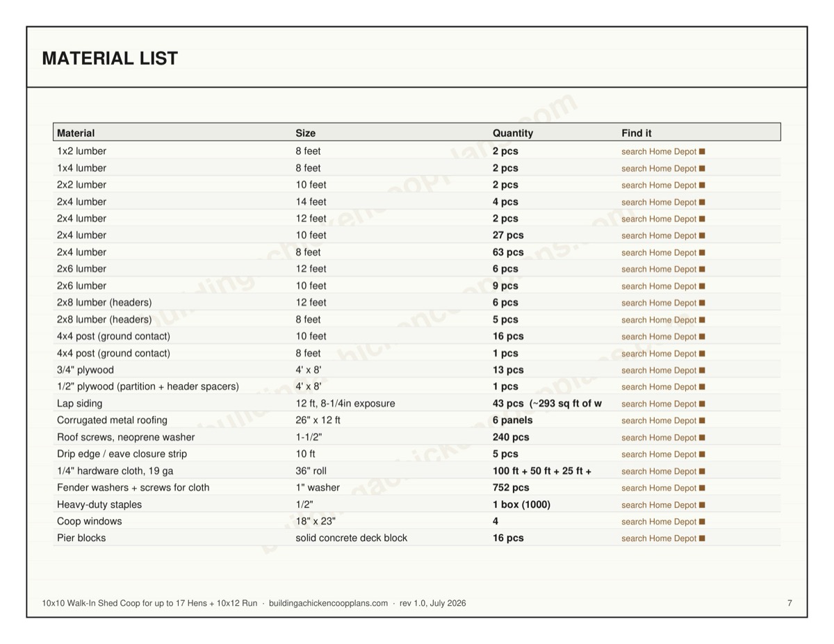Click the brown square icon beside 1x2 lumber
The image size is (834, 644).
coord(702,151)
